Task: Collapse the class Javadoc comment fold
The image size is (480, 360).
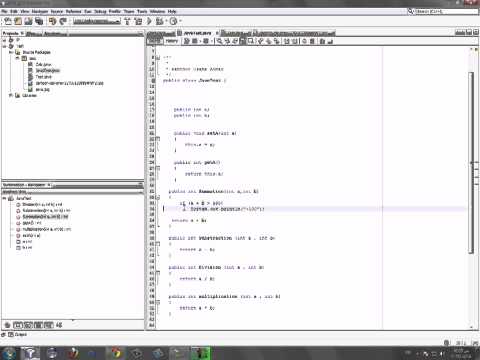Action: (158, 58)
